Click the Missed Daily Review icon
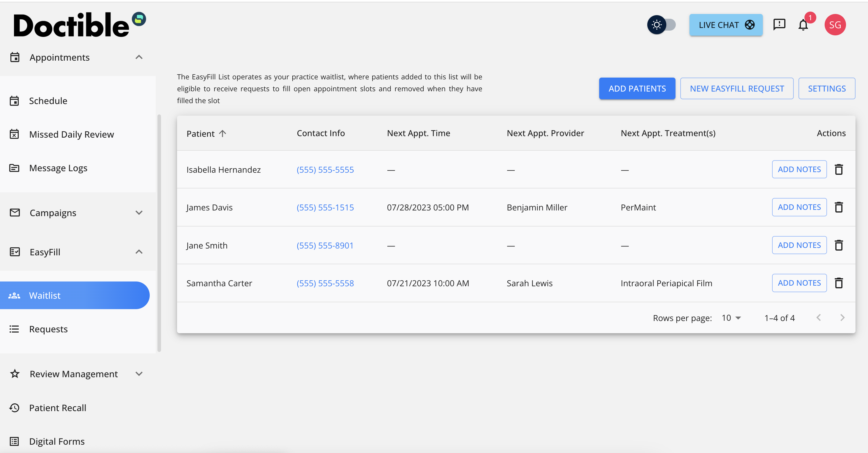This screenshot has height=453, width=868. point(15,134)
